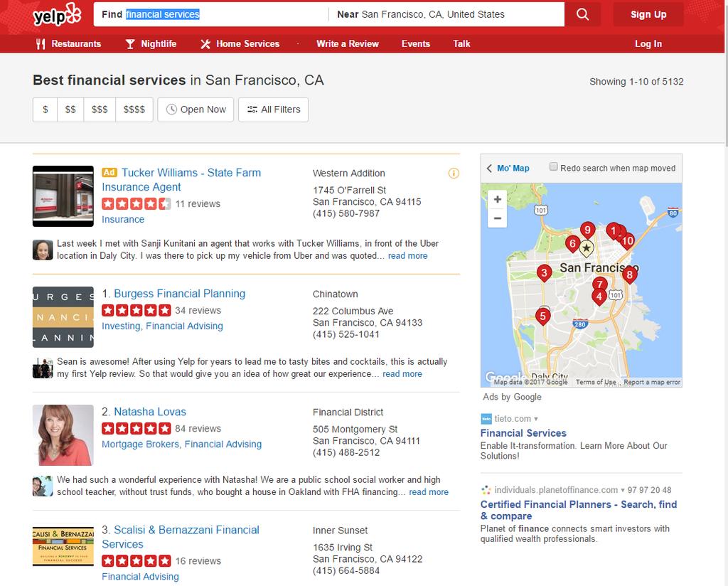Click the Tucker Williams storefront thumbnail

click(63, 196)
